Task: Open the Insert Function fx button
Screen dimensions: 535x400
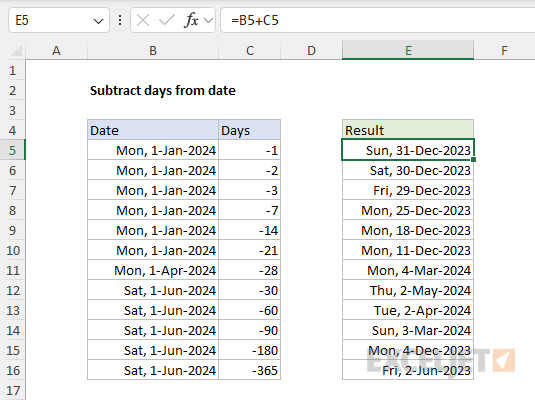Action: (x=191, y=20)
